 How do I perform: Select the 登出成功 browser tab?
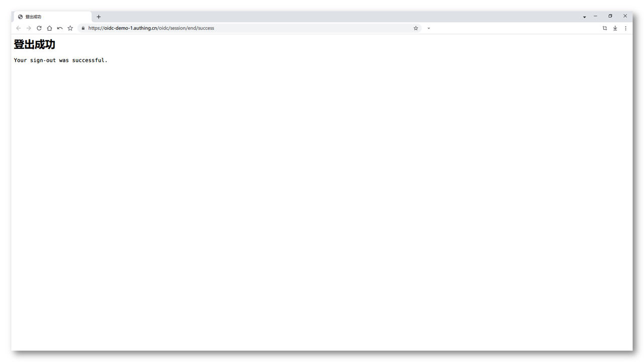click(53, 17)
